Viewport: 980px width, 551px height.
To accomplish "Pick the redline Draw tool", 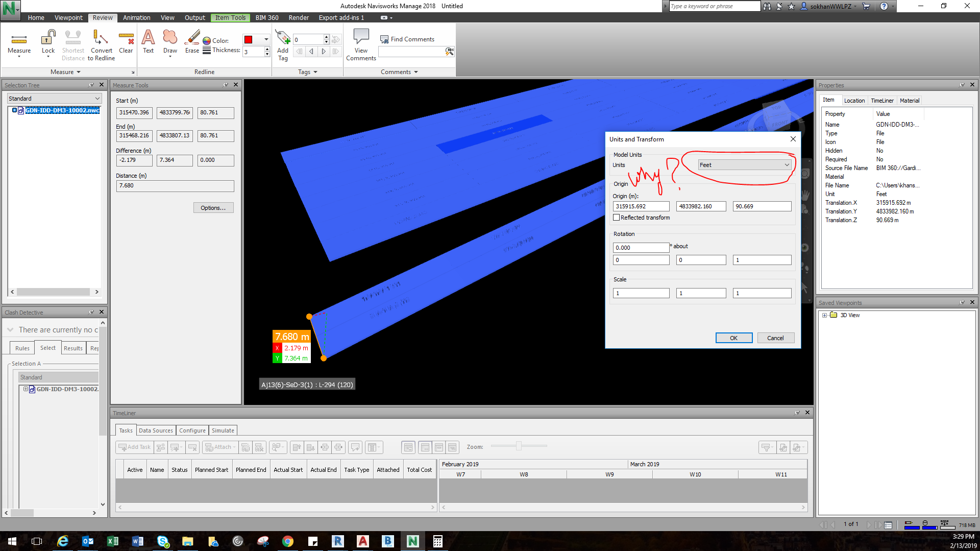I will [x=170, y=42].
